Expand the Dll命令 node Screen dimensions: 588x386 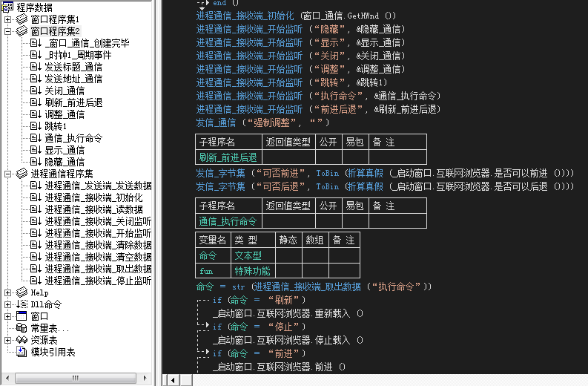tap(8, 304)
